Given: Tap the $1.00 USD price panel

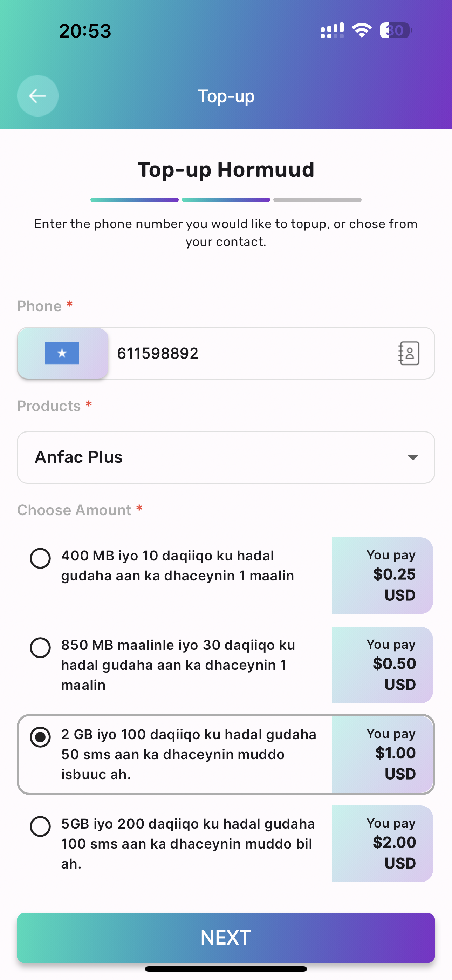Looking at the screenshot, I should 382,754.
